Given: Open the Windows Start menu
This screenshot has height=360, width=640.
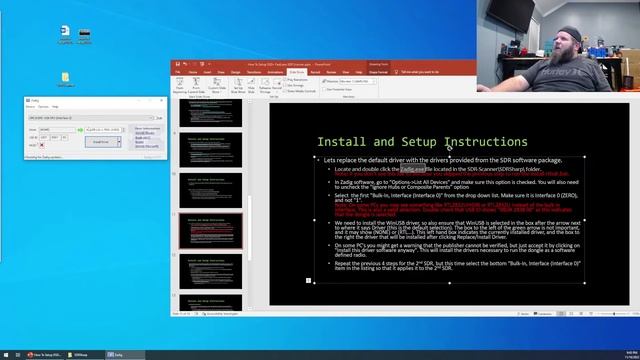Looking at the screenshot, I should coord(6,355).
